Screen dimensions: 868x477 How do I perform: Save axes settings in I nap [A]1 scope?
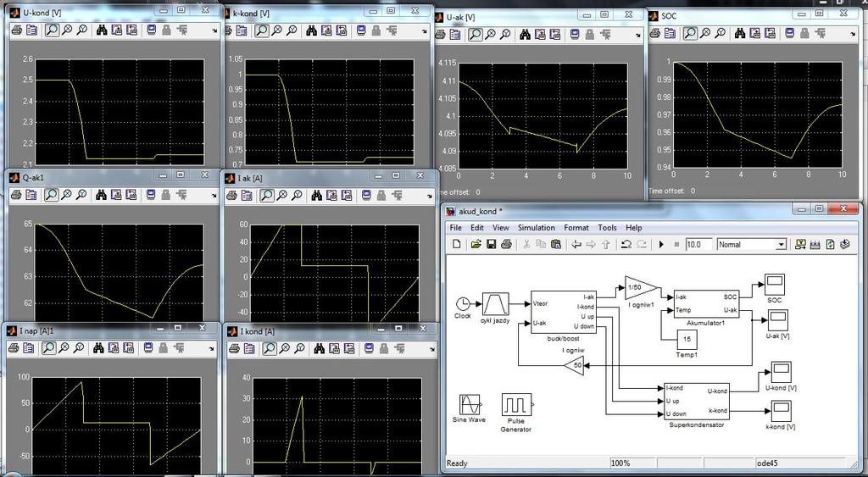[114, 347]
